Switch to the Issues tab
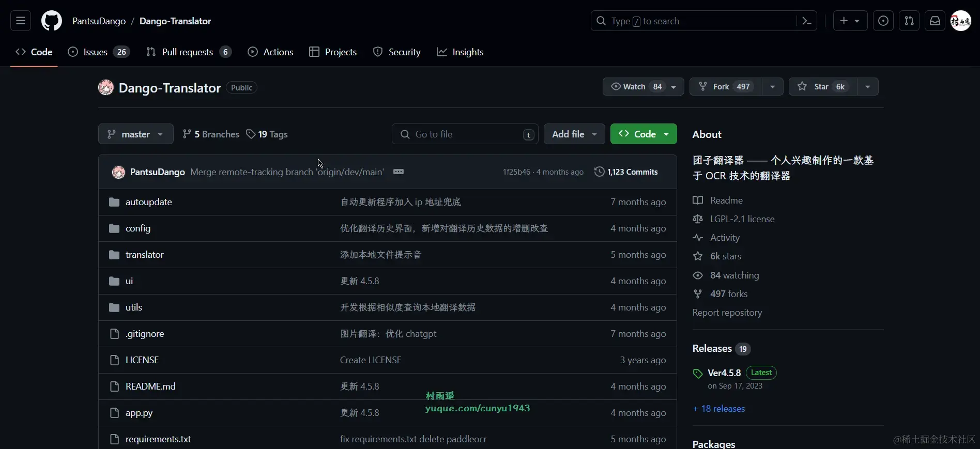Screen dimensions: 980x449 [x=99, y=52]
